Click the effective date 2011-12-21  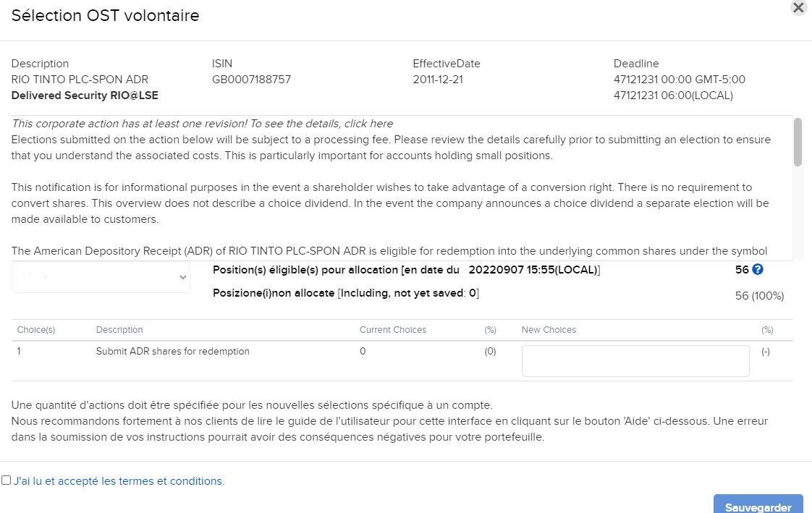click(x=438, y=79)
